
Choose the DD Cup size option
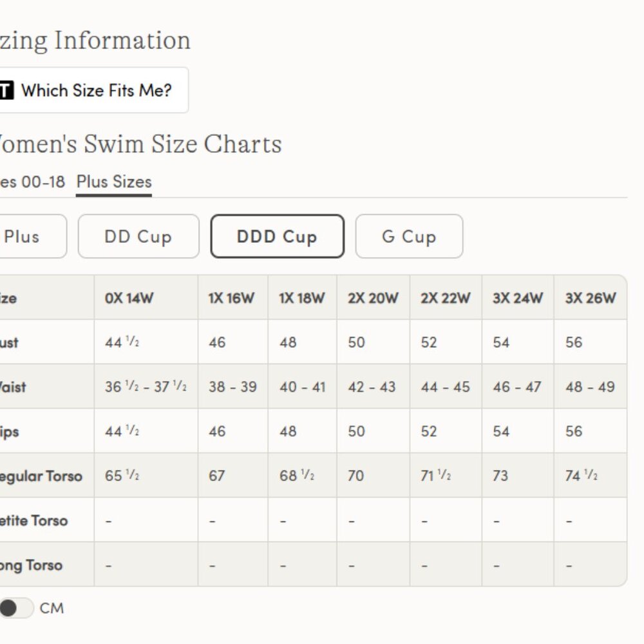point(138,236)
